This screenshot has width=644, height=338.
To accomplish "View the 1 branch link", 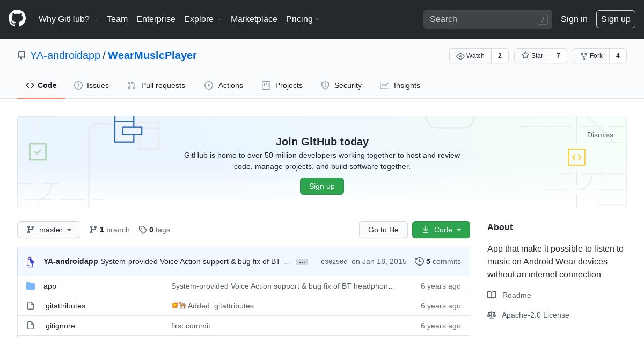I will coord(109,230).
